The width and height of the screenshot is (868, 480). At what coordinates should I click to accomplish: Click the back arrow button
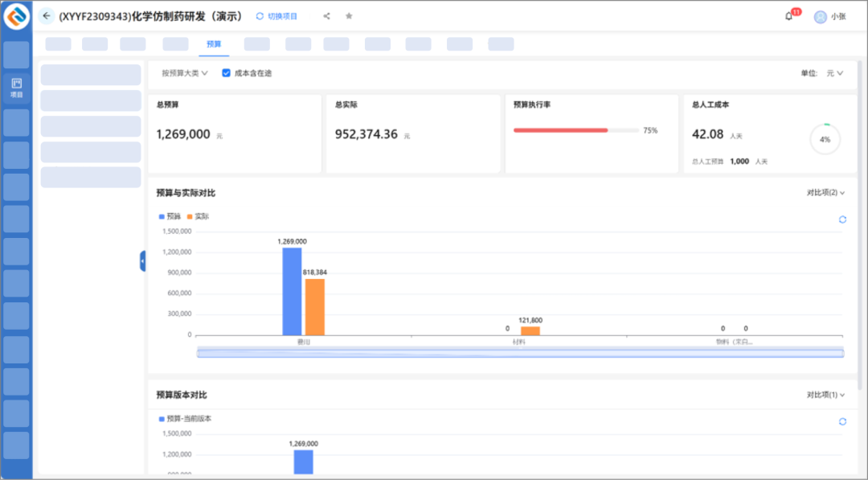[x=47, y=16]
